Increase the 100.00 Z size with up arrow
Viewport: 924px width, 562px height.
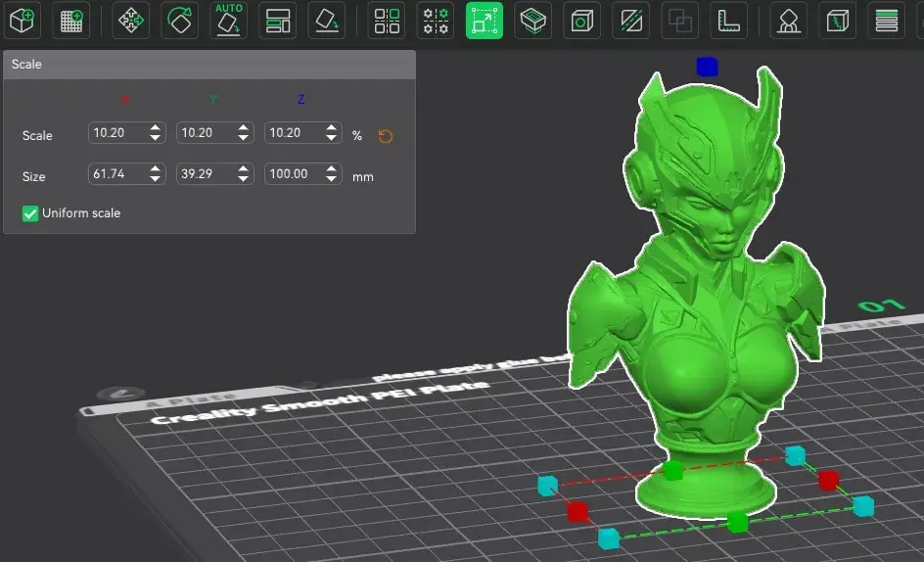[x=332, y=168]
